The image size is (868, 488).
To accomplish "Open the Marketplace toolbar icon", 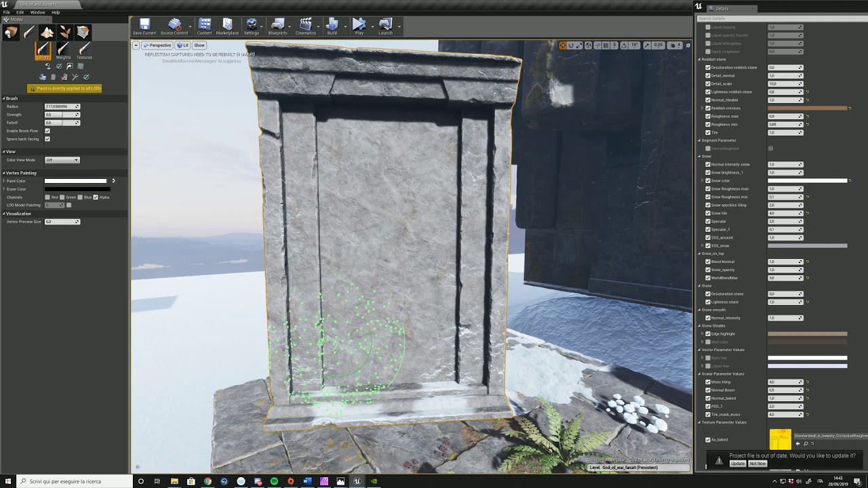I will click(x=227, y=27).
